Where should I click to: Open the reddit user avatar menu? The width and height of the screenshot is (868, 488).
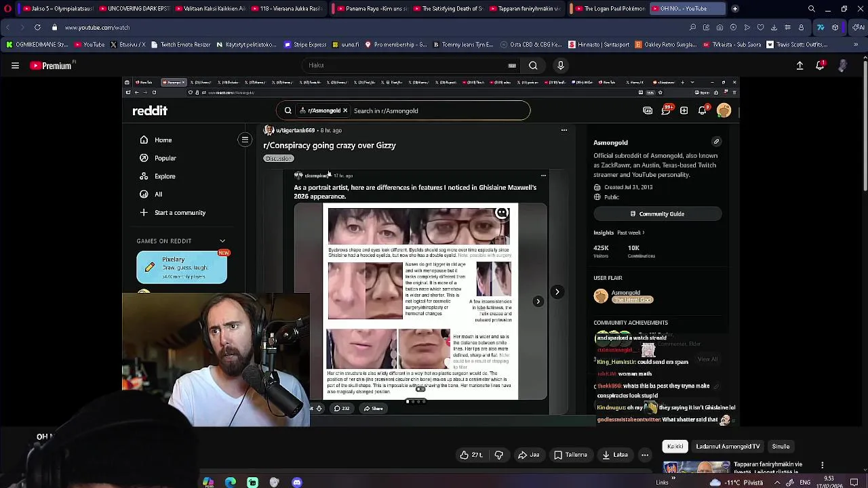pos(724,110)
